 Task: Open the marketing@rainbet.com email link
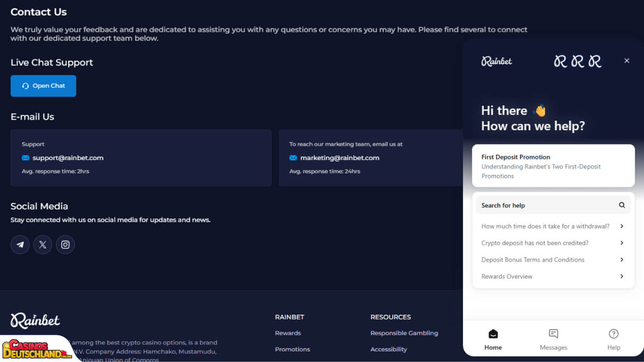340,158
